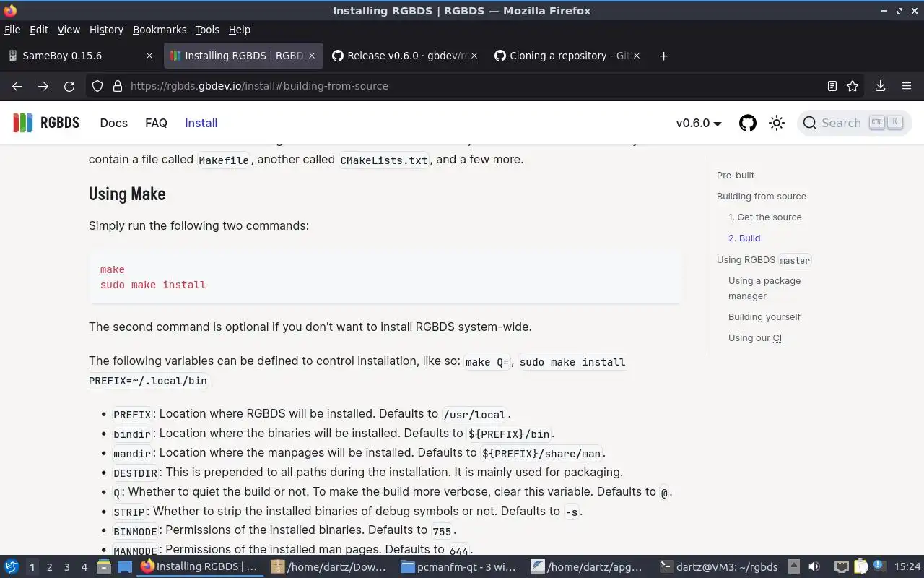924x578 pixels.
Task: Open the v0.6.0 version dropdown
Action: pos(699,123)
